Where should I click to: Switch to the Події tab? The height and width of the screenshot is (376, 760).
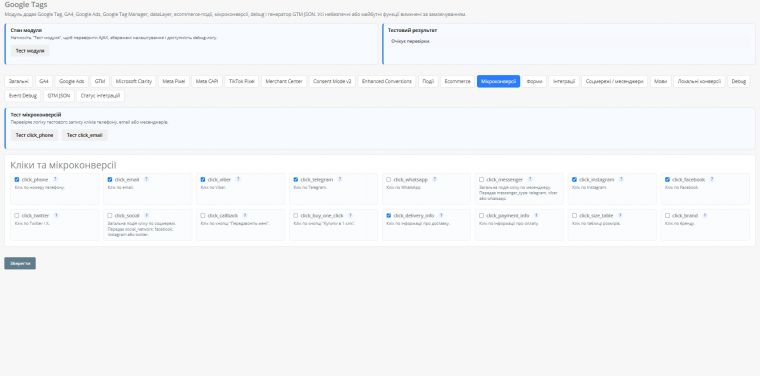pos(428,81)
